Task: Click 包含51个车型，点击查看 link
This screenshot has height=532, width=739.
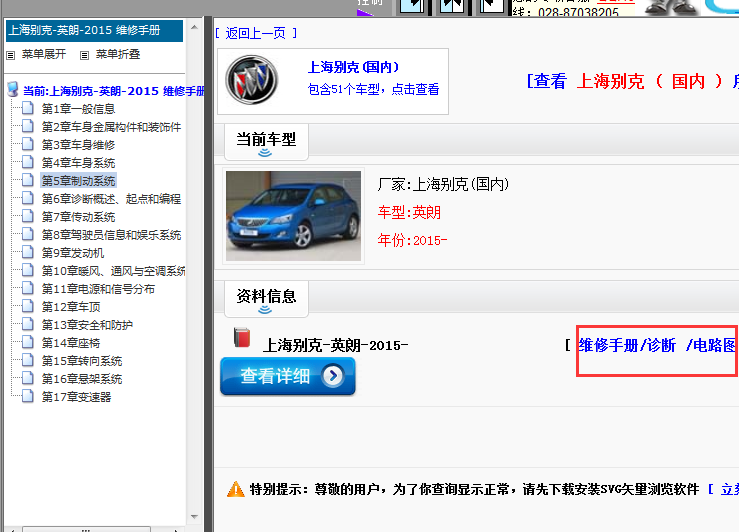Action: pyautogui.click(x=373, y=89)
